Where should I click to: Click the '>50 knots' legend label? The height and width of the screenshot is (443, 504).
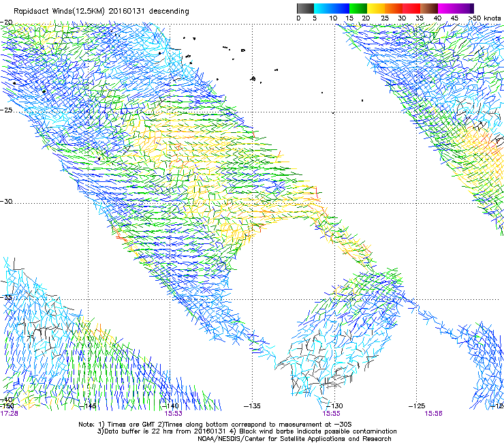point(484,18)
